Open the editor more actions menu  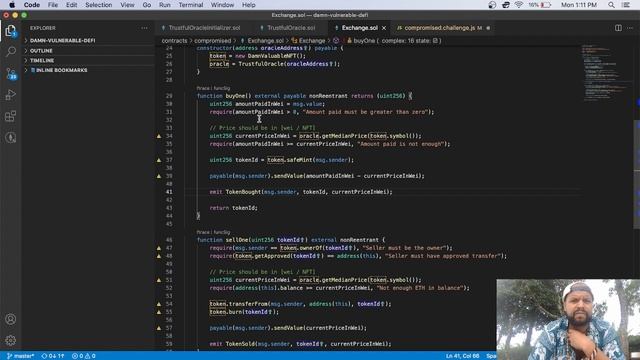[x=630, y=28]
